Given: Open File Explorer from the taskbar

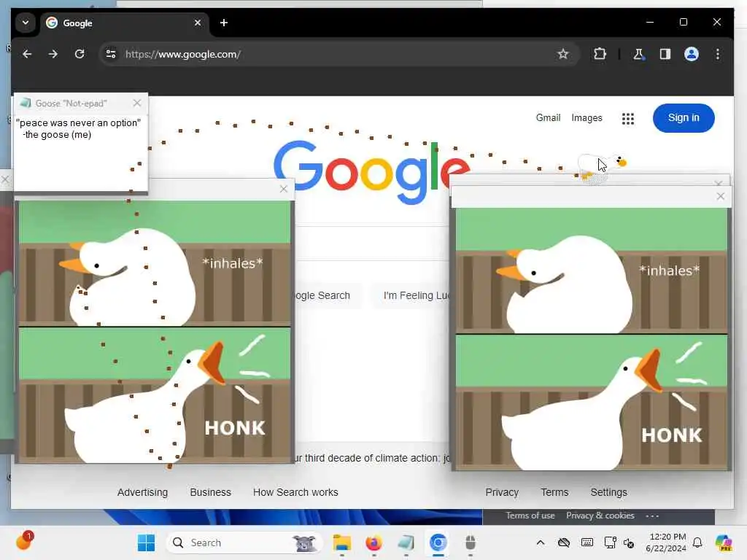Looking at the screenshot, I should tap(342, 542).
